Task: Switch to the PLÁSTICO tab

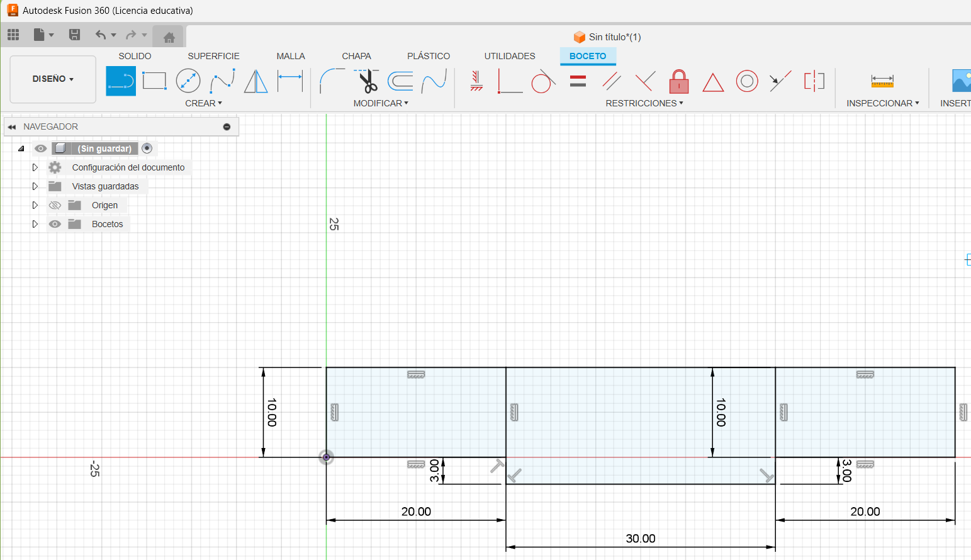Action: point(429,56)
